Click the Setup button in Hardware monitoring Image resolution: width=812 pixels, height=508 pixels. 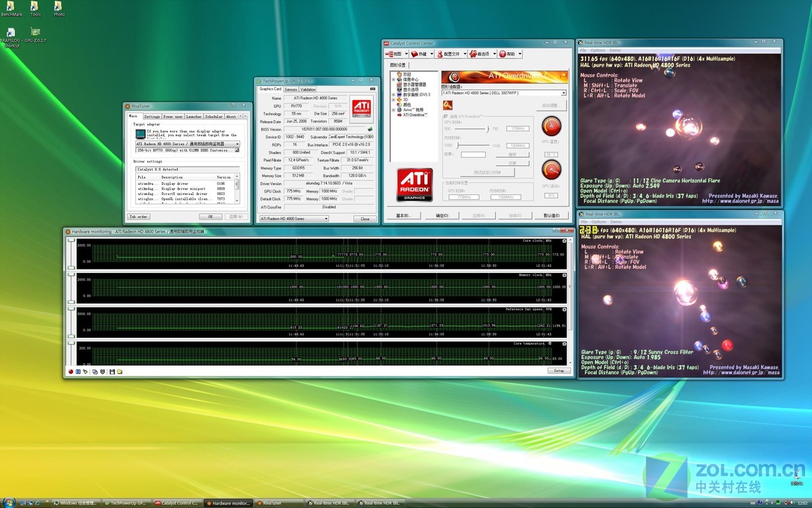[x=559, y=371]
